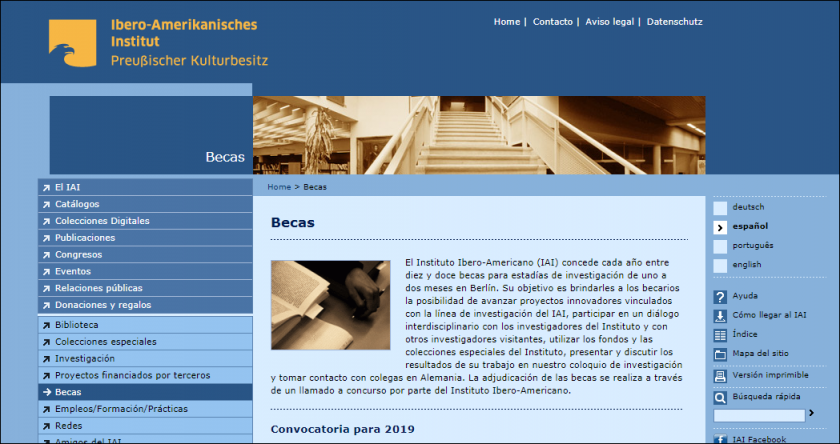Viewport: 840px width, 444px height.
Task: Go to Redes in the sidebar
Action: point(145,426)
